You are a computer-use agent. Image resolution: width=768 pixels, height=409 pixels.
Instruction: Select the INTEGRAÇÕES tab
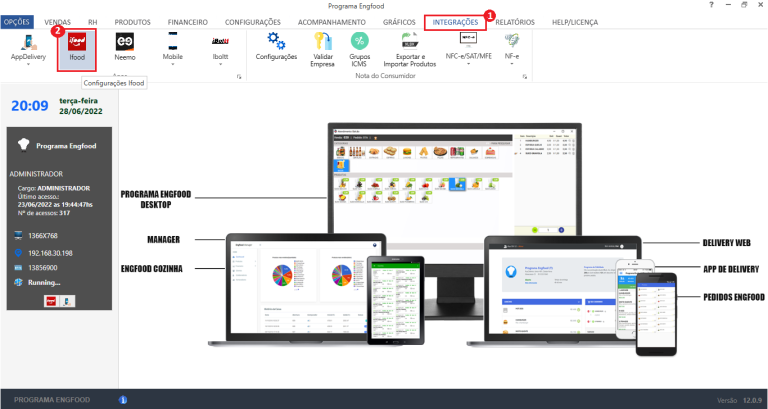click(x=455, y=22)
